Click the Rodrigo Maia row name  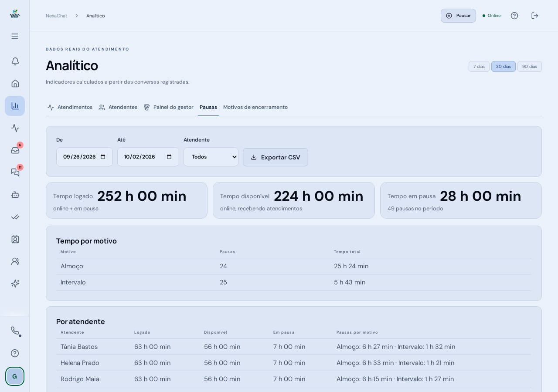tap(80, 379)
